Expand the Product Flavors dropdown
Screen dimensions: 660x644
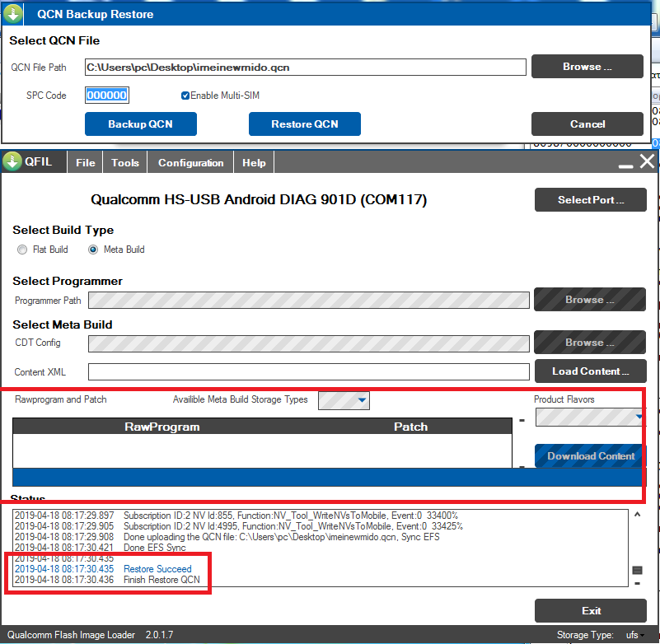[x=639, y=418]
